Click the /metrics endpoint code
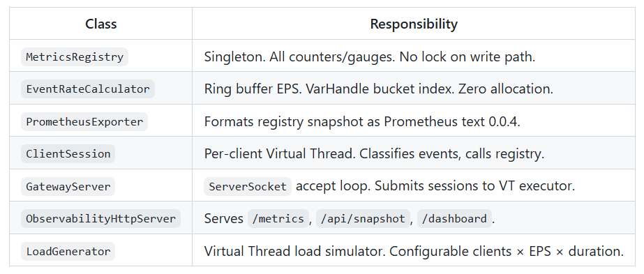 [x=278, y=219]
